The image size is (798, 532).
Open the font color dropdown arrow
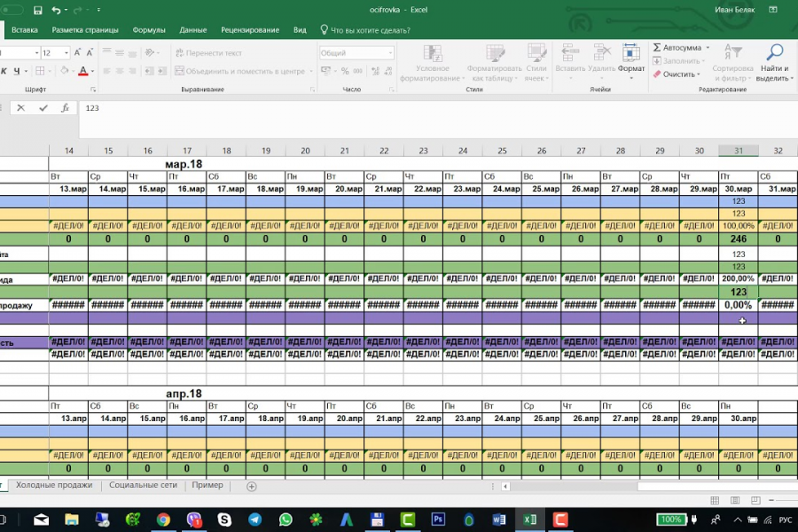pyautogui.click(x=92, y=71)
